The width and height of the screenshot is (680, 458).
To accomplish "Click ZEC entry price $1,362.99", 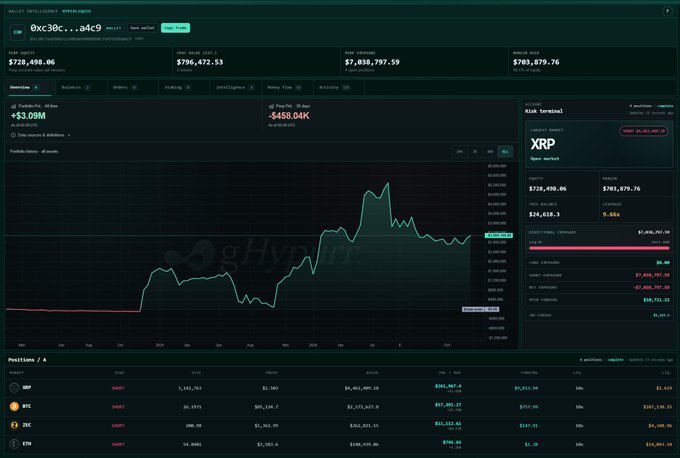I will 266,425.
